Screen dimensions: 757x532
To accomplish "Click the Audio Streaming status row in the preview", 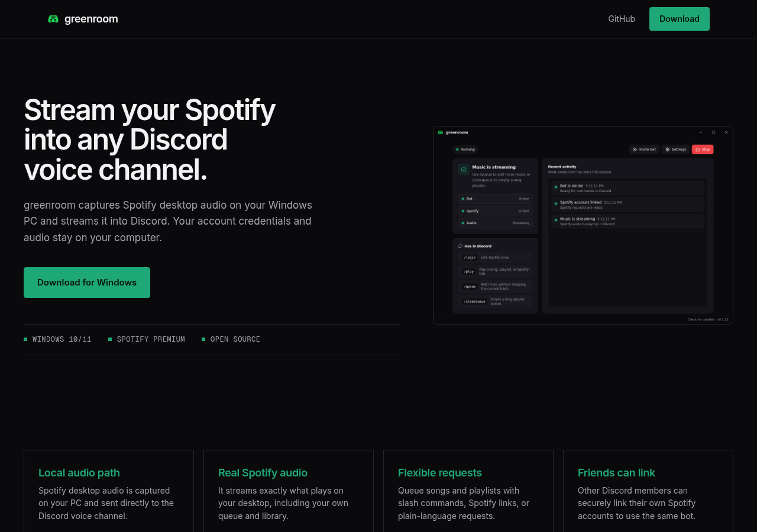I will pos(496,223).
